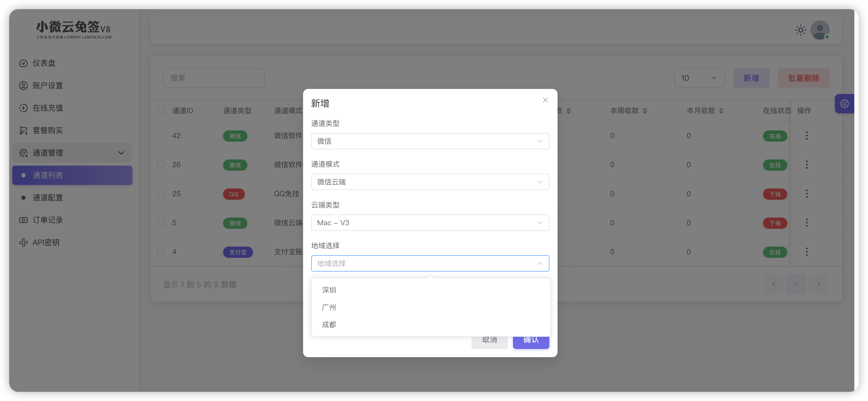Screen dimensions: 868x401
Task: Open the 云端类型 Mac – V3 dropdown
Action: coord(430,222)
